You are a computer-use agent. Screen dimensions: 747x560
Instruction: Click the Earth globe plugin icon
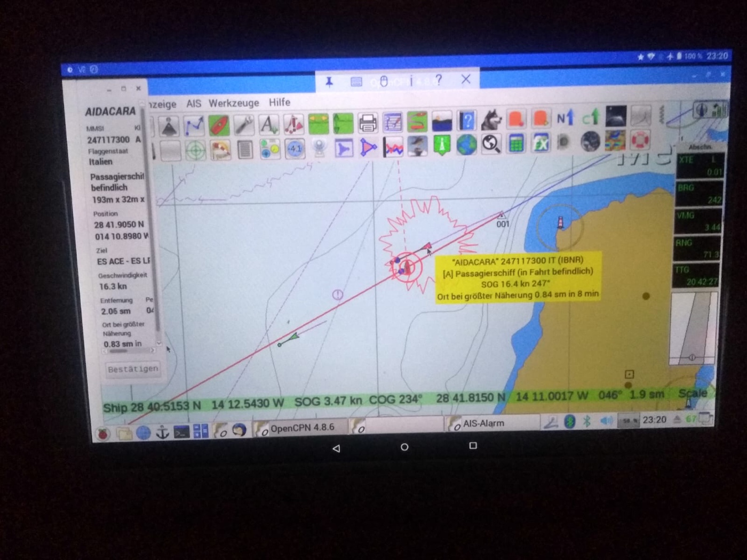[466, 145]
